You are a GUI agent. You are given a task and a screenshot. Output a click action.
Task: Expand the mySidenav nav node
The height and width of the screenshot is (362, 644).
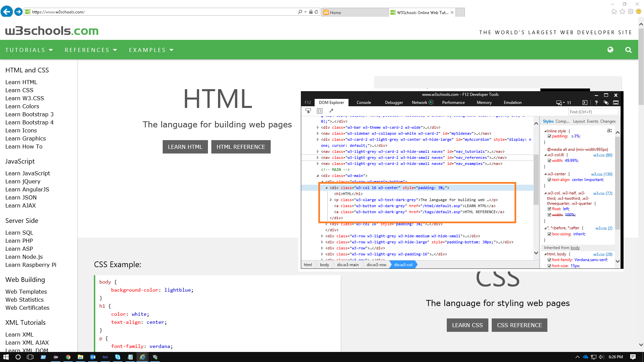pos(318,133)
